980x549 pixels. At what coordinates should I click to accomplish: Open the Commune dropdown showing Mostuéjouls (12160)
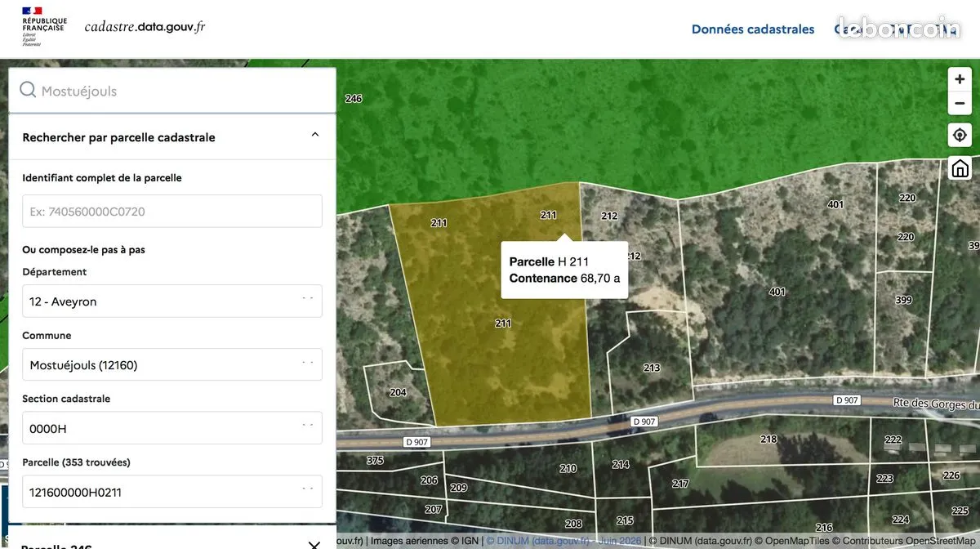click(x=172, y=364)
